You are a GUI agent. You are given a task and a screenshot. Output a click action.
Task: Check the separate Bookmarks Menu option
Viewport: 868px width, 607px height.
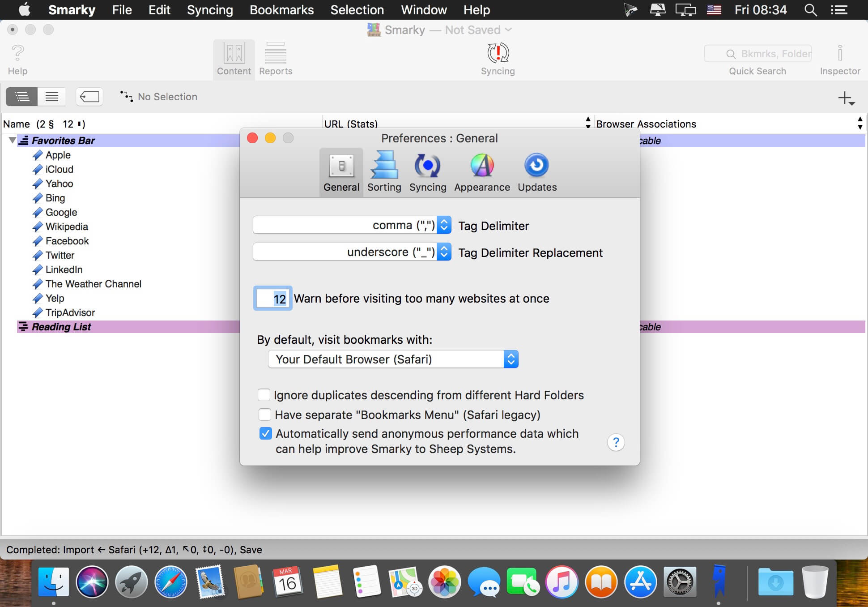click(x=265, y=415)
